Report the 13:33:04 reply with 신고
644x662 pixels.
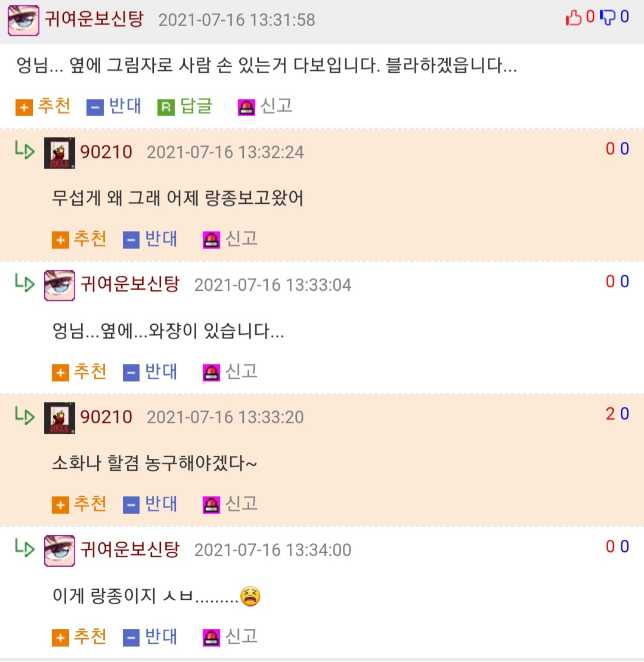pyautogui.click(x=230, y=372)
